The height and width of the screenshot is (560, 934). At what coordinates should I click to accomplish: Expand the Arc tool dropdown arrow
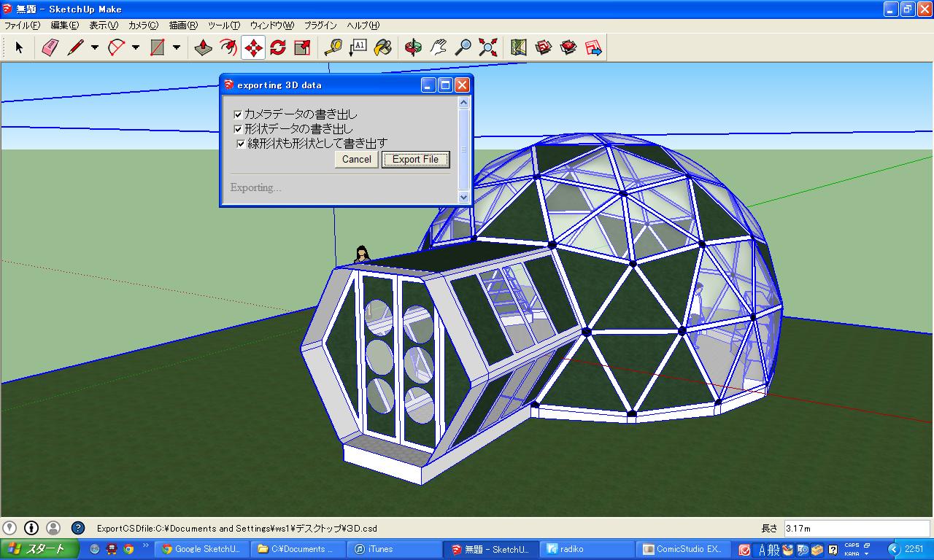[x=136, y=48]
